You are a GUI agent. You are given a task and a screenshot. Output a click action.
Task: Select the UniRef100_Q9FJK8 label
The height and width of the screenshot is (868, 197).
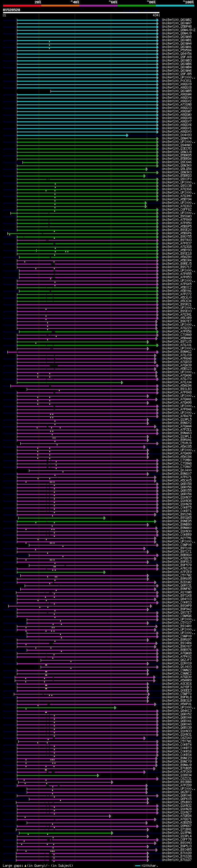click(177, 57)
